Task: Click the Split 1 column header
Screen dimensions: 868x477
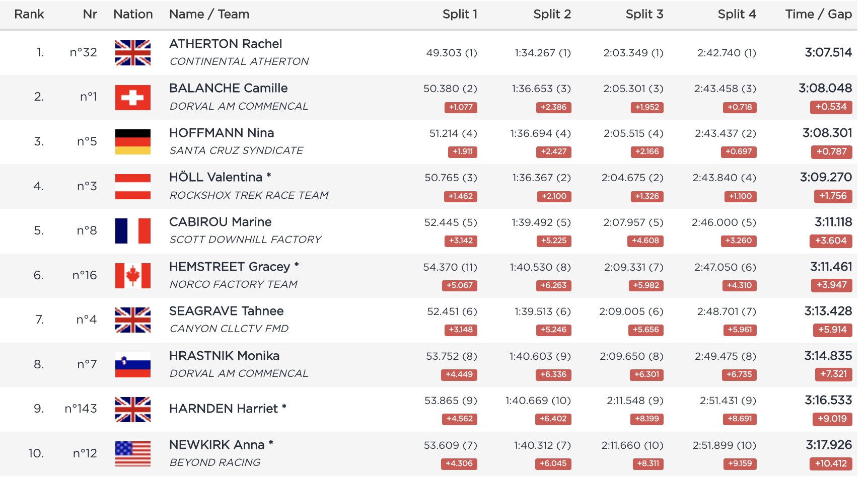Action: click(460, 14)
